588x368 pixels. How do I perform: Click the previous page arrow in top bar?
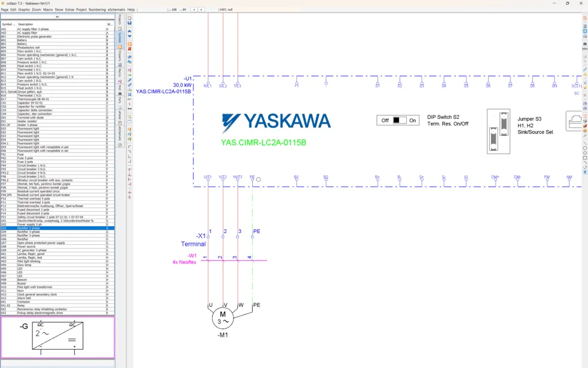(194, 9)
